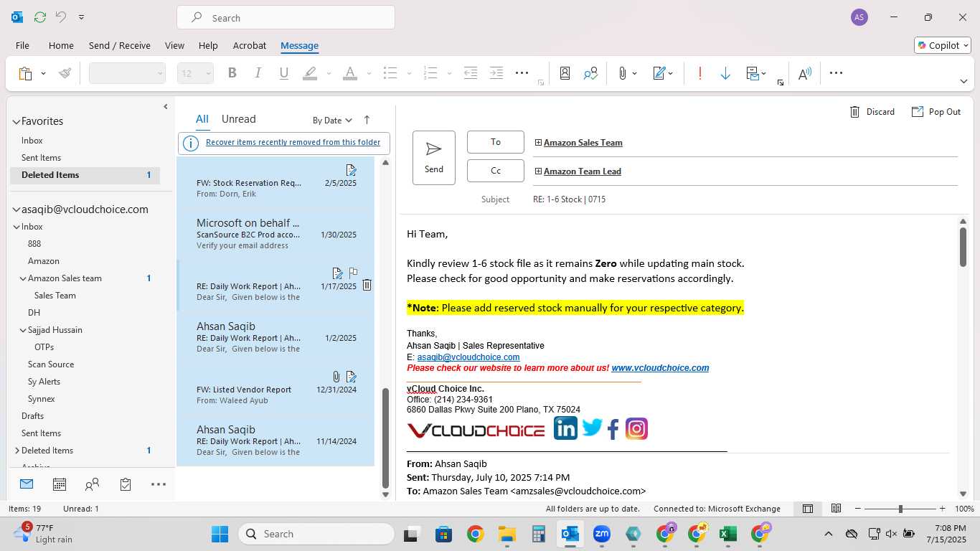The height and width of the screenshot is (551, 980).
Task: Toggle Low Importance down arrow
Action: tap(725, 73)
